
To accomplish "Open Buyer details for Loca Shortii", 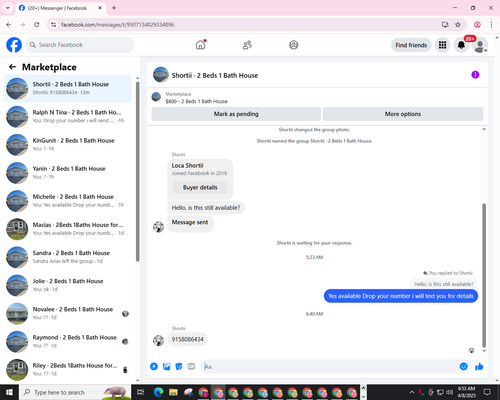I will point(200,187).
